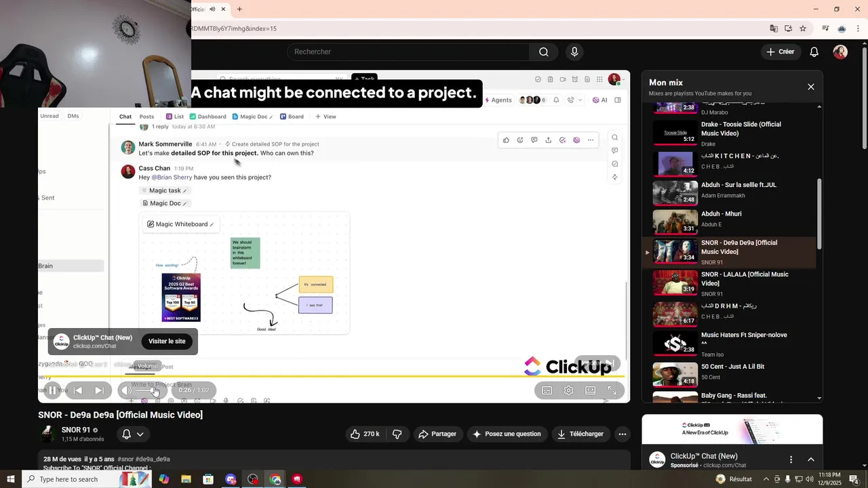
Task: Click the player volume slider
Action: click(148, 390)
